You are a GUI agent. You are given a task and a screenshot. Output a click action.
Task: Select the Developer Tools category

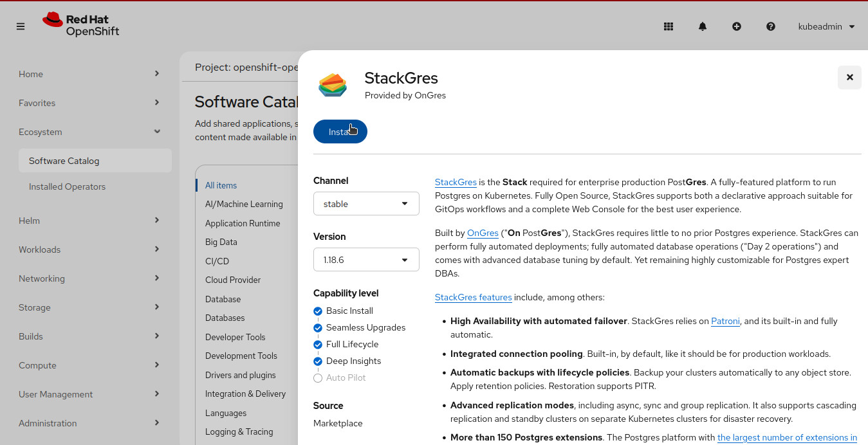(x=235, y=337)
